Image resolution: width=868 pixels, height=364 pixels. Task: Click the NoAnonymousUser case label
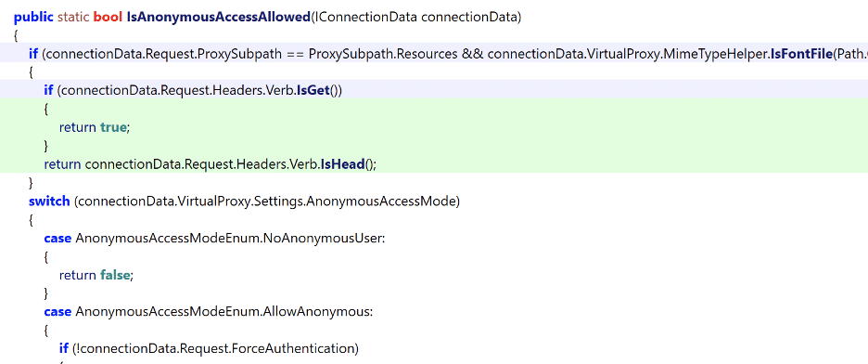click(230, 239)
